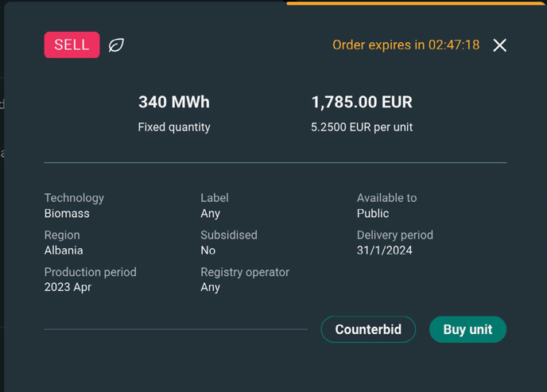Click the orange expiry progress bar
The width and height of the screenshot is (547, 392).
point(417,3)
